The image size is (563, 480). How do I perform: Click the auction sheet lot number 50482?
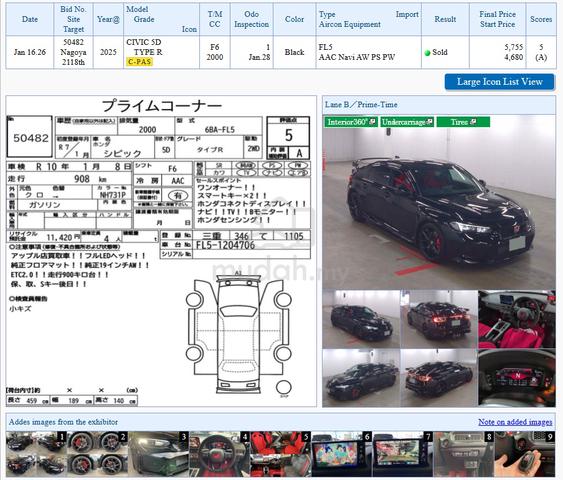pos(31,138)
